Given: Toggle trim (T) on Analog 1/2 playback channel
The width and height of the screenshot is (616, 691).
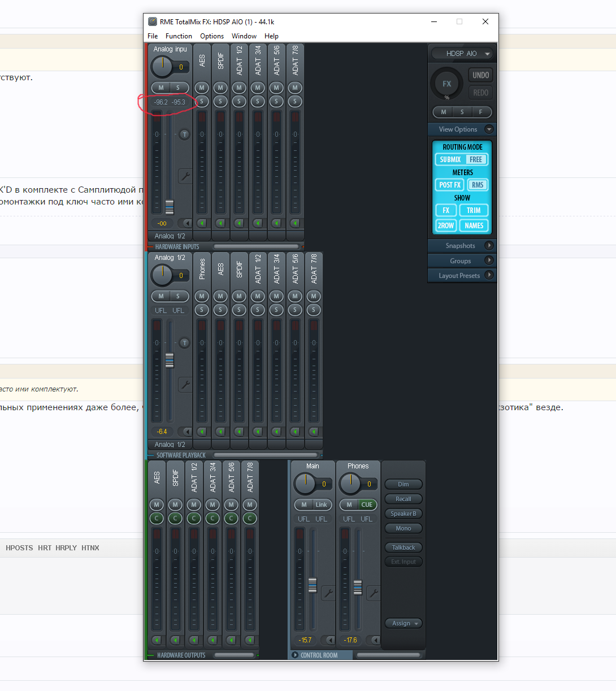Looking at the screenshot, I should (x=184, y=343).
